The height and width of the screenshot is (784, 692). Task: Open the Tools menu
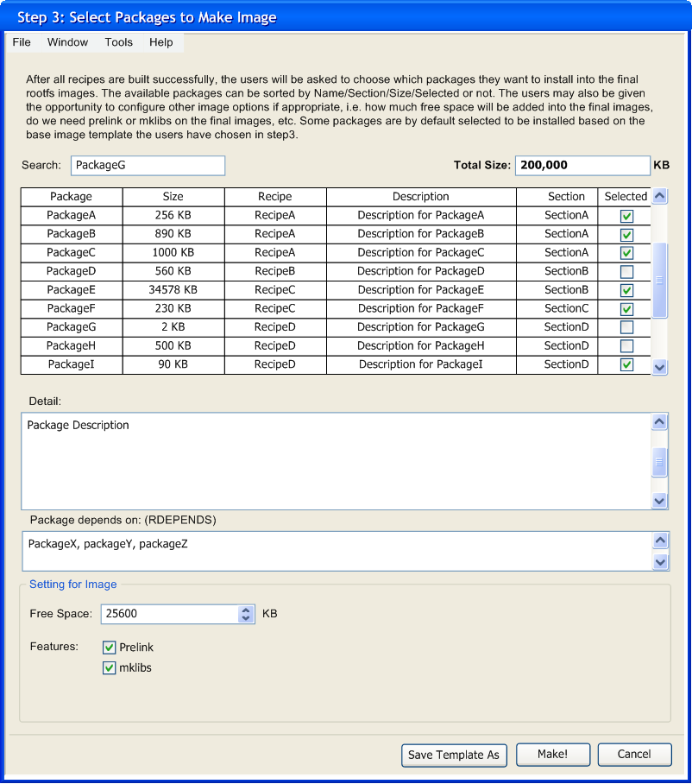119,42
